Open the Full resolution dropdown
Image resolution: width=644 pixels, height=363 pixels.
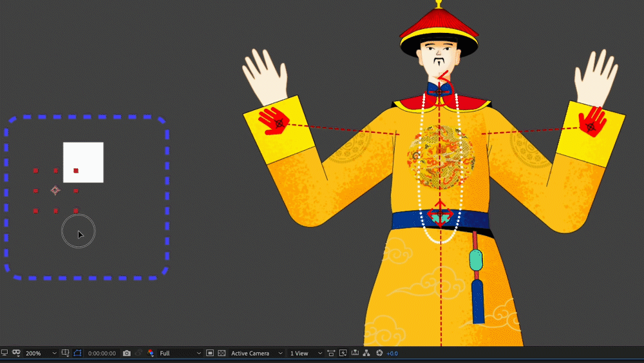pos(180,353)
